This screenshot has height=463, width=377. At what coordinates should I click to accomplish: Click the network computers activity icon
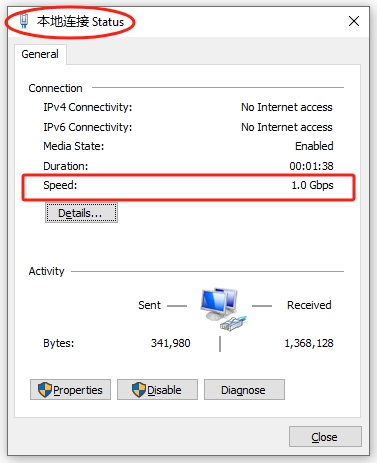point(223,309)
